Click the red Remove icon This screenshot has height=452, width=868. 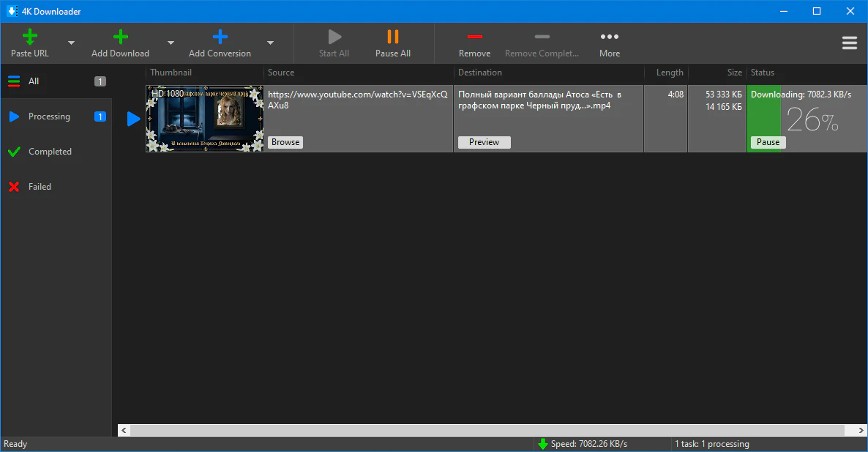tap(474, 37)
